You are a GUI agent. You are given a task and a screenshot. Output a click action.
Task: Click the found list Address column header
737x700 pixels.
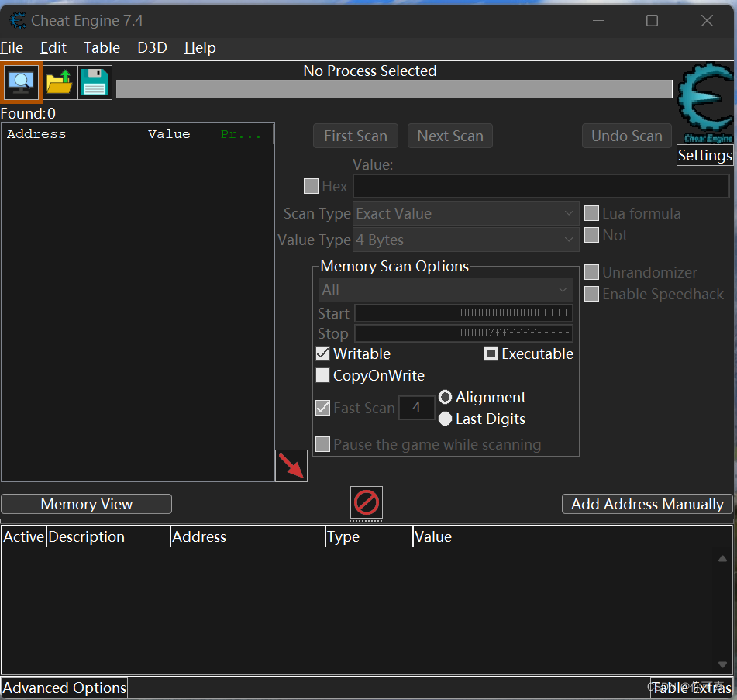click(72, 134)
